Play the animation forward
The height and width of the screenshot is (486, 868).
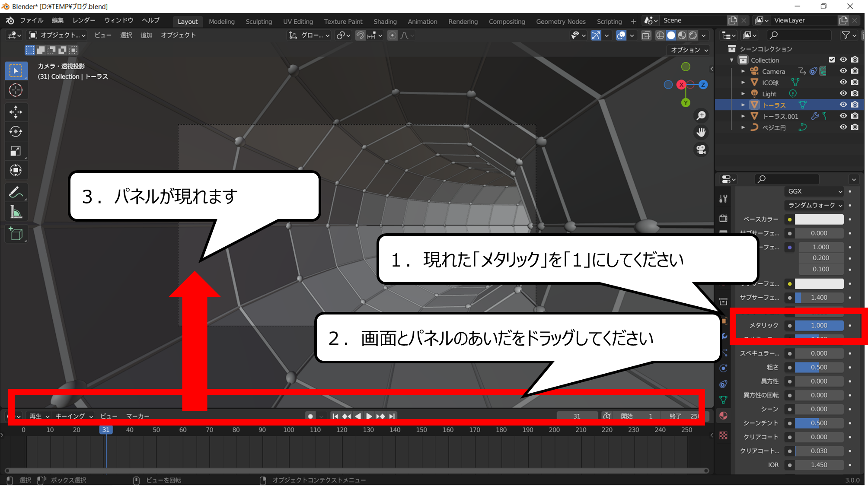(369, 416)
